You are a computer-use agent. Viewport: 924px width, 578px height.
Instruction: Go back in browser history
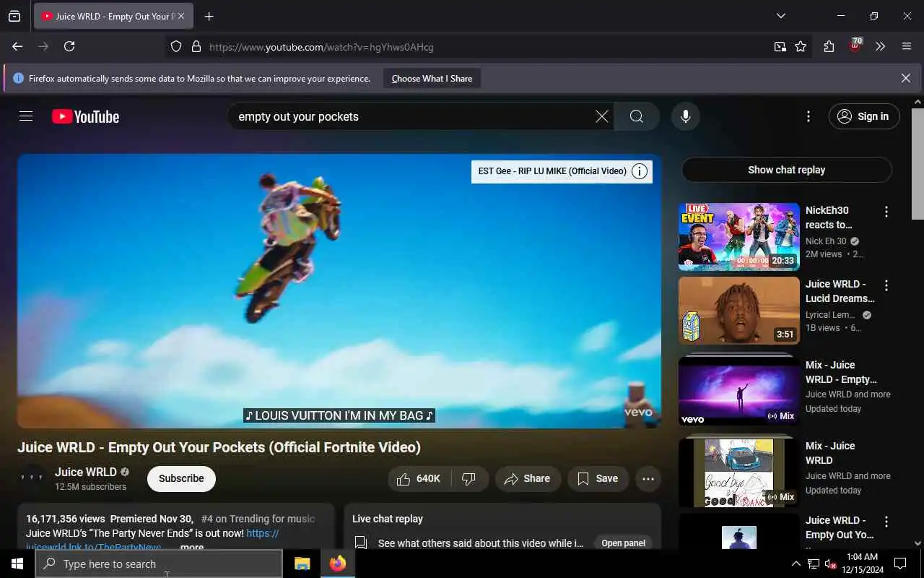[x=17, y=46]
